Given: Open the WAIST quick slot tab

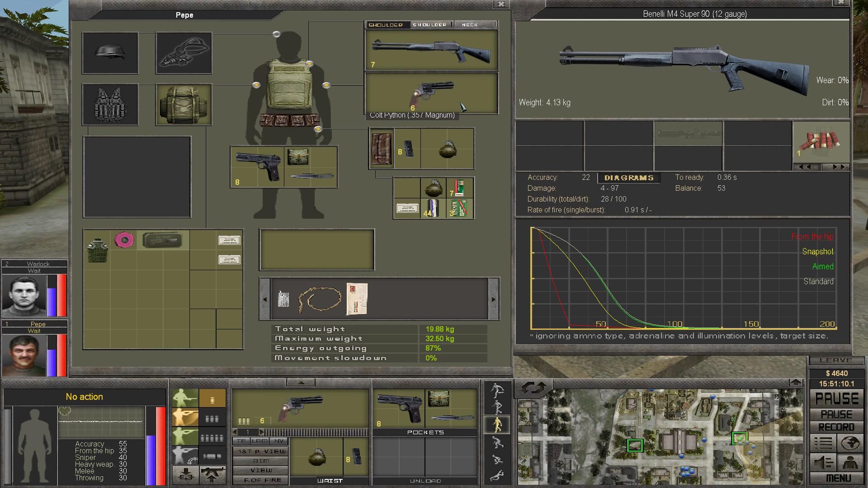Looking at the screenshot, I should click(330, 481).
